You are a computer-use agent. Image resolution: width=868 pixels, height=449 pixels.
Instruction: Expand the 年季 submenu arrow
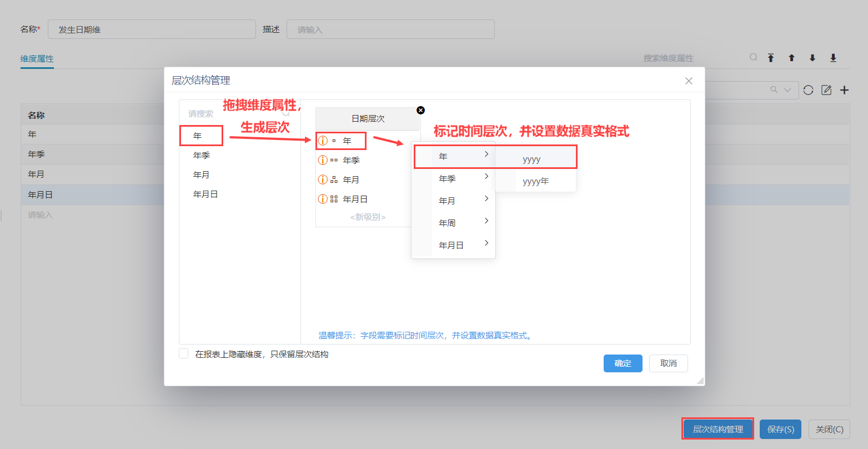(x=486, y=176)
